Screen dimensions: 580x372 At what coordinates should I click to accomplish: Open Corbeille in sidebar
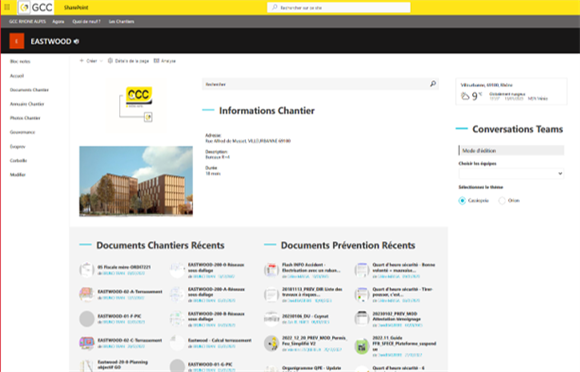click(x=18, y=160)
